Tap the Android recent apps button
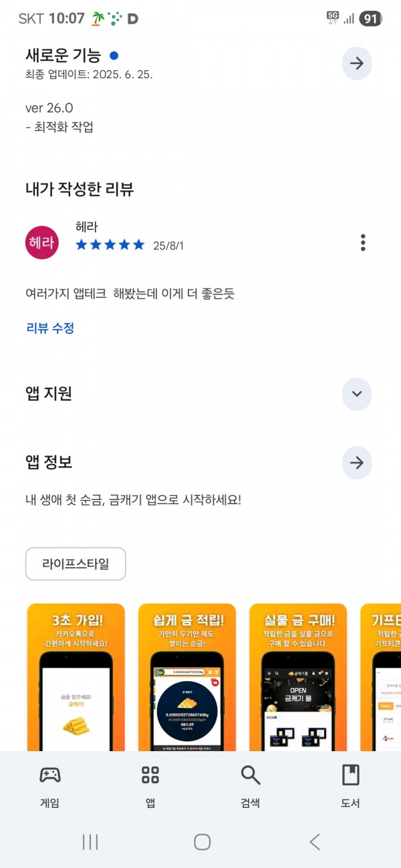This screenshot has height=868, width=401. 90,842
